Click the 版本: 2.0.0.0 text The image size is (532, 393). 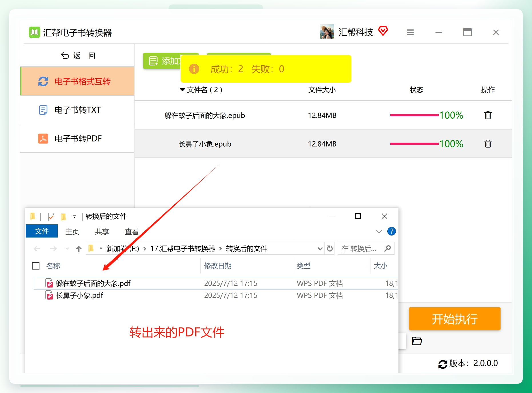473,363
